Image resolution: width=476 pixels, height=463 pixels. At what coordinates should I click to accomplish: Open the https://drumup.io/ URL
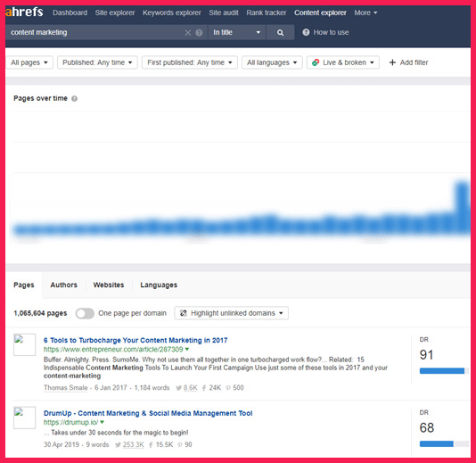coord(70,422)
